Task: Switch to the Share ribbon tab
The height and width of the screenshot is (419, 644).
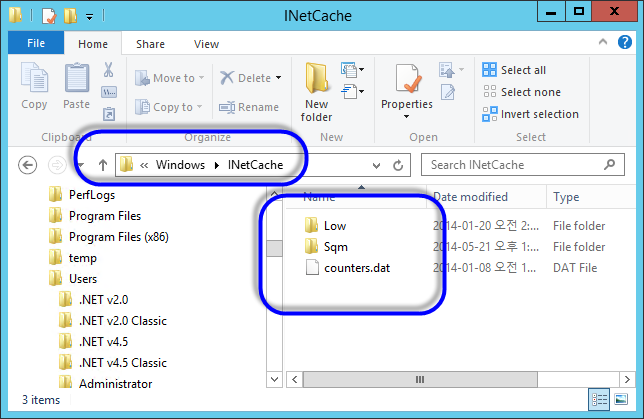Action: pos(151,44)
